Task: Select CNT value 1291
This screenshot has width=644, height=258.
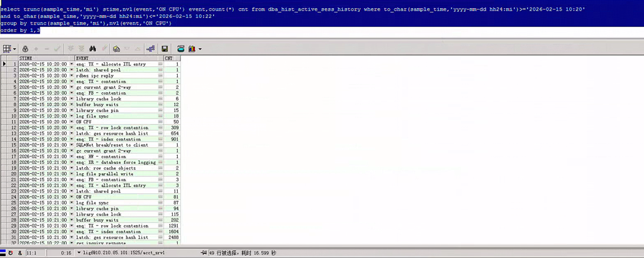Action: pos(172,226)
